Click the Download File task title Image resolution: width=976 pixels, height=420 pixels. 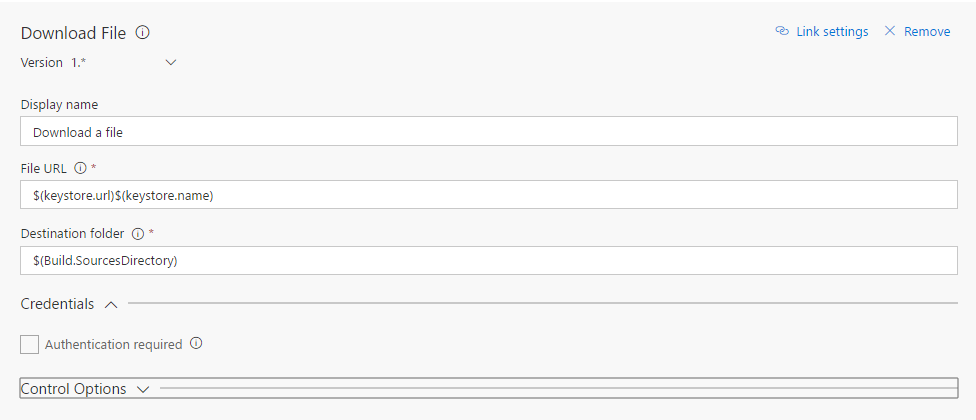point(73,33)
